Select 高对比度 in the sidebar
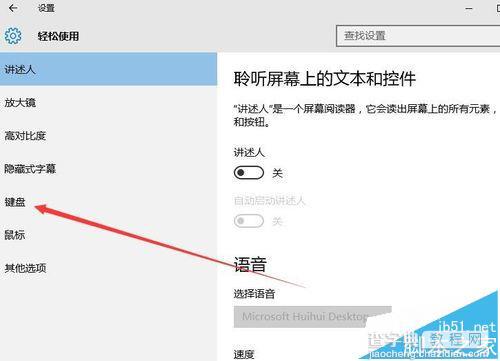The width and height of the screenshot is (500, 361). coord(108,136)
